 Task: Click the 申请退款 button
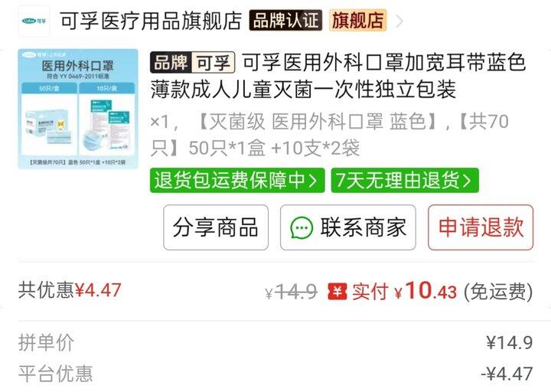pos(481,227)
